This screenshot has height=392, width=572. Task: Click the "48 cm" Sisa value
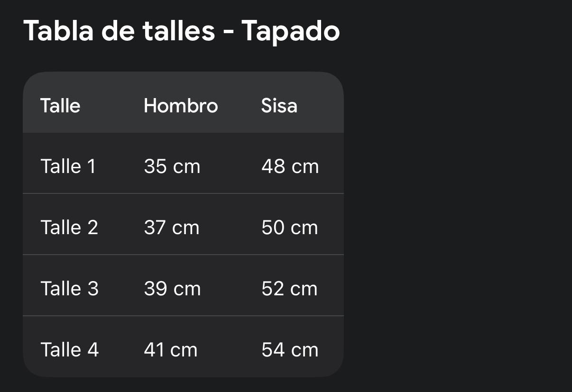(290, 166)
